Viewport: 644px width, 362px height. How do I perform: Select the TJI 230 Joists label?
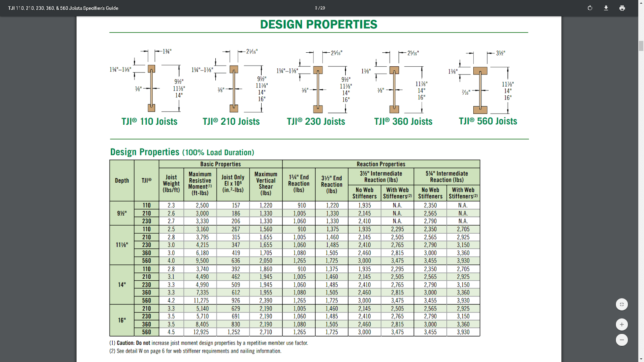316,121
